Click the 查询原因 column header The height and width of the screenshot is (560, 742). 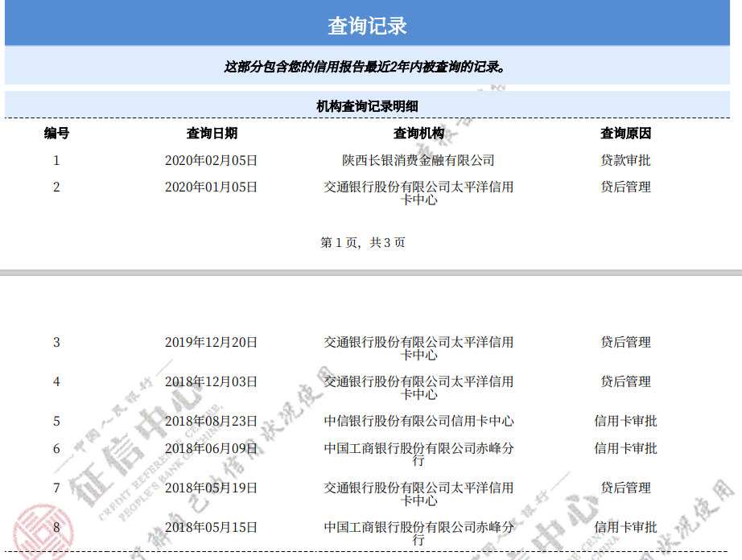tap(625, 134)
